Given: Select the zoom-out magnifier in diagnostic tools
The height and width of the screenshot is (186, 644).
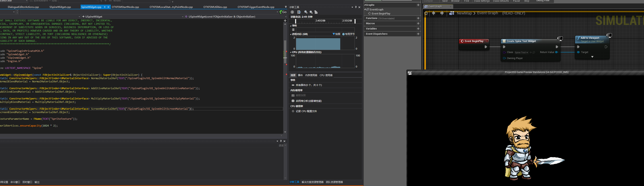Looking at the screenshot, I should 311,12.
